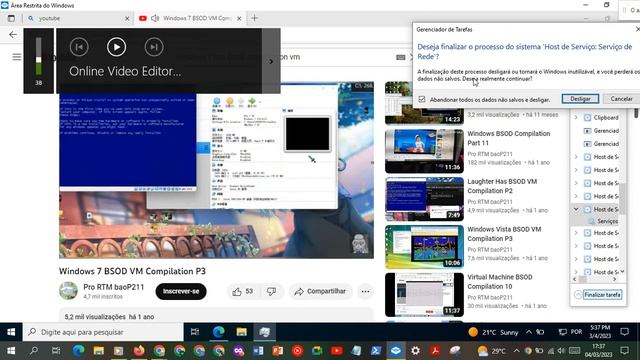Viewport: 640px width, 360px height.
Task: Toggle 'Abandonar todos os dados não salvos' checkbox
Action: 422,99
